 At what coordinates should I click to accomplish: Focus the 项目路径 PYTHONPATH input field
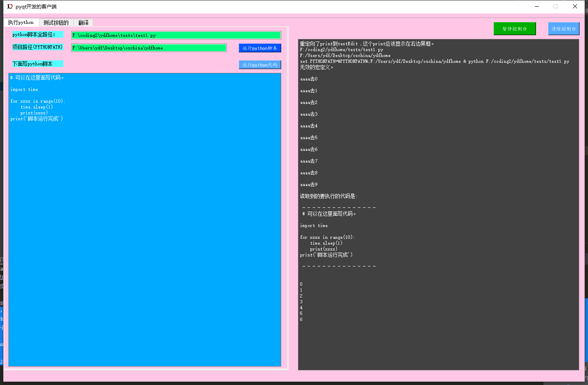[149, 48]
